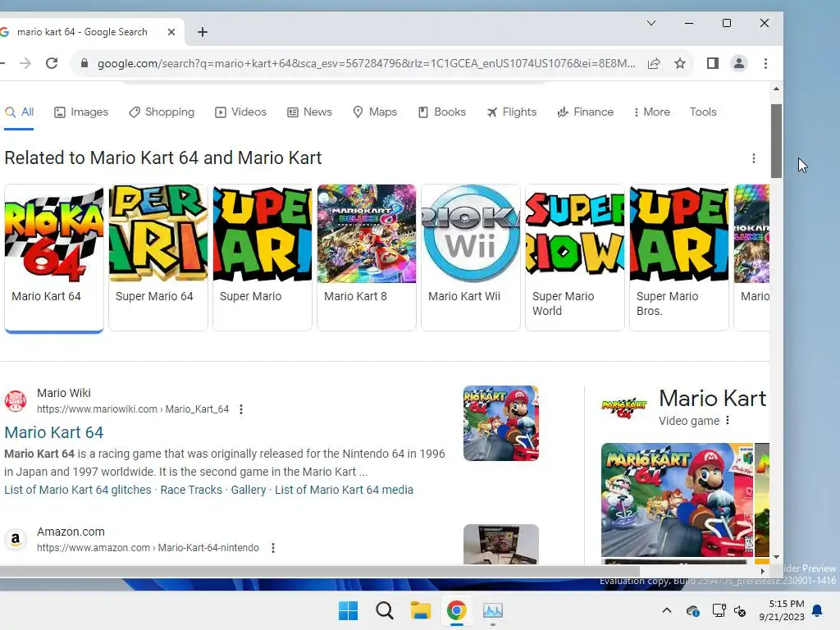Open a new tab with the plus button
Screen dimensions: 840x630
pos(203,32)
